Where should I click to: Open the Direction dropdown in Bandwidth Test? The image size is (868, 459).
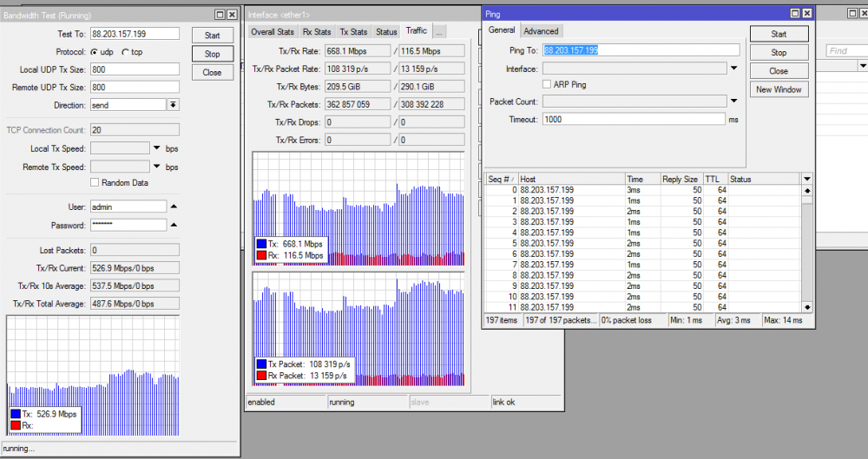(173, 104)
